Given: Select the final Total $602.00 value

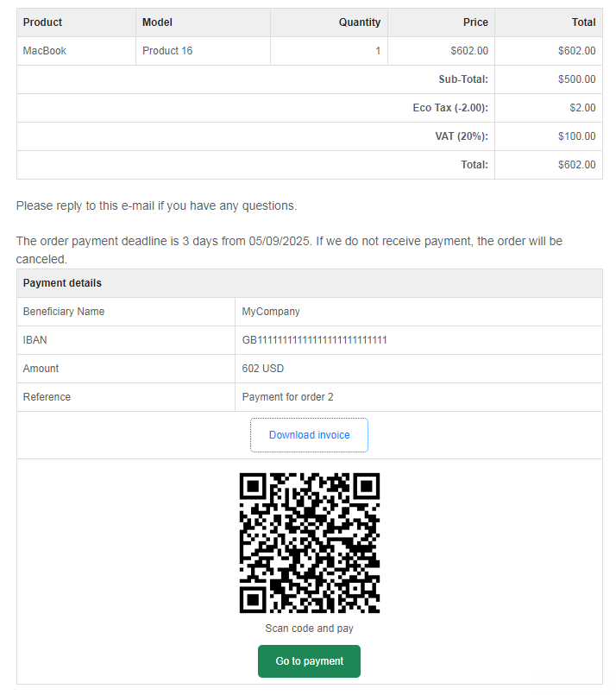Looking at the screenshot, I should pyautogui.click(x=576, y=164).
